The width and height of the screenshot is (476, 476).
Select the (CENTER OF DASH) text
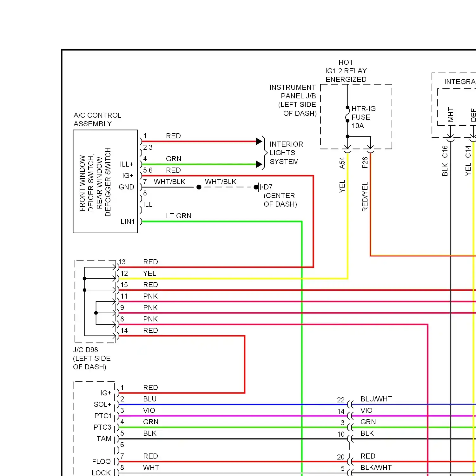tap(280, 200)
